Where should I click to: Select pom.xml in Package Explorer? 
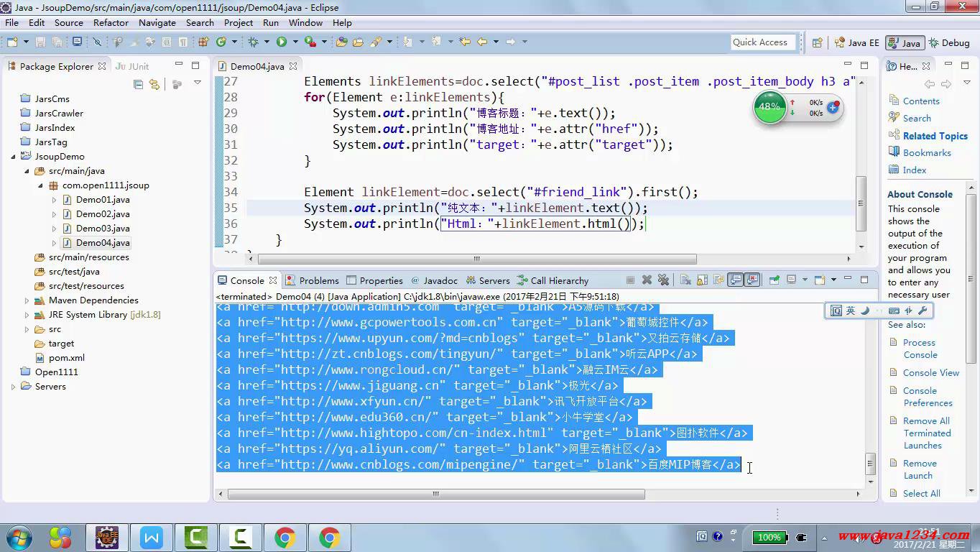[x=66, y=358]
